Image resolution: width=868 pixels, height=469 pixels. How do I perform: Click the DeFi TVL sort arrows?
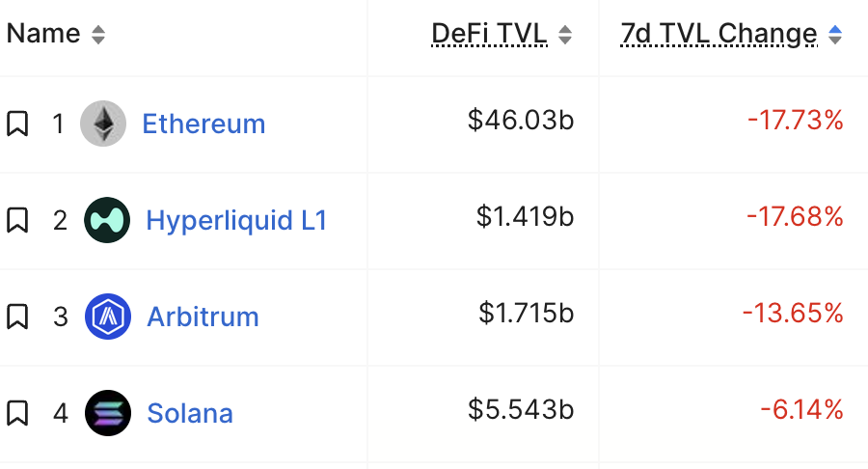click(x=565, y=35)
